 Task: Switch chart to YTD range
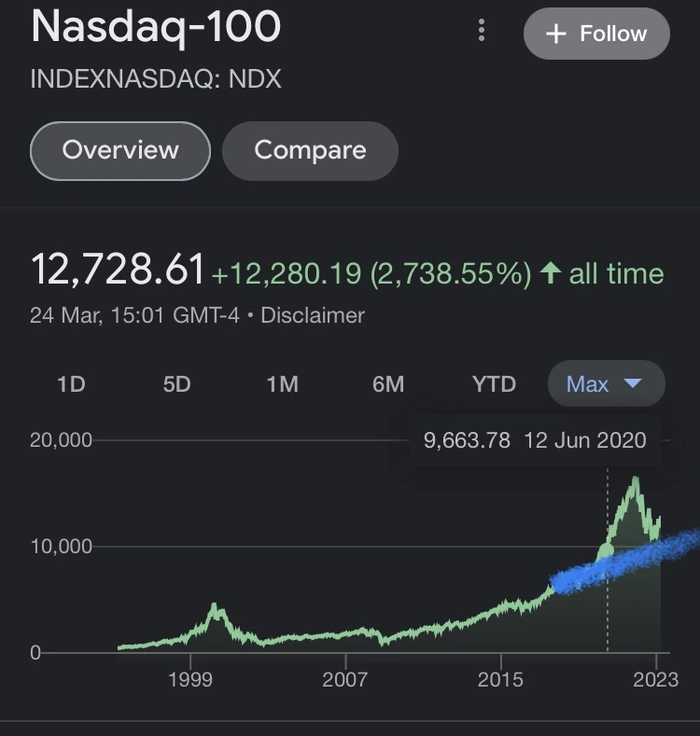(x=494, y=383)
